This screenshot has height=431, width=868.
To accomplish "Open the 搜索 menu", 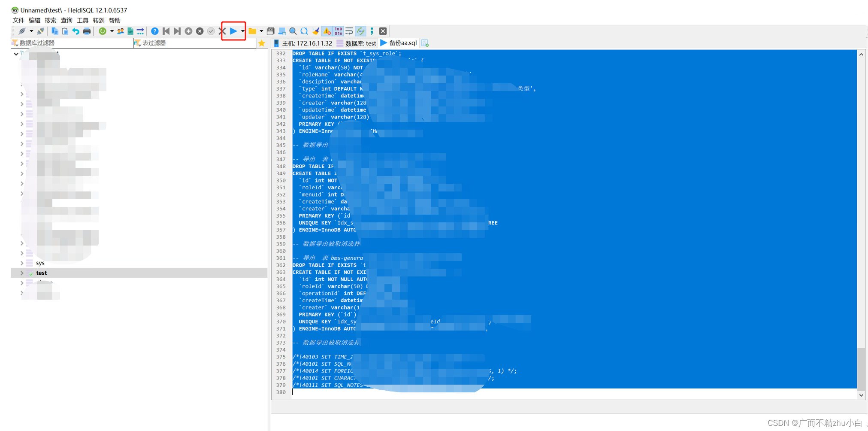I will 51,20.
